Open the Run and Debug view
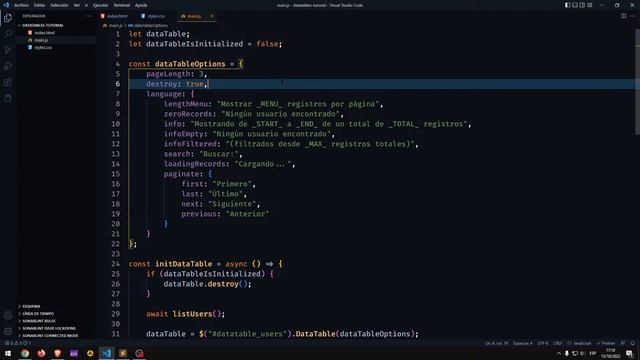The image size is (640, 360). click(8, 66)
